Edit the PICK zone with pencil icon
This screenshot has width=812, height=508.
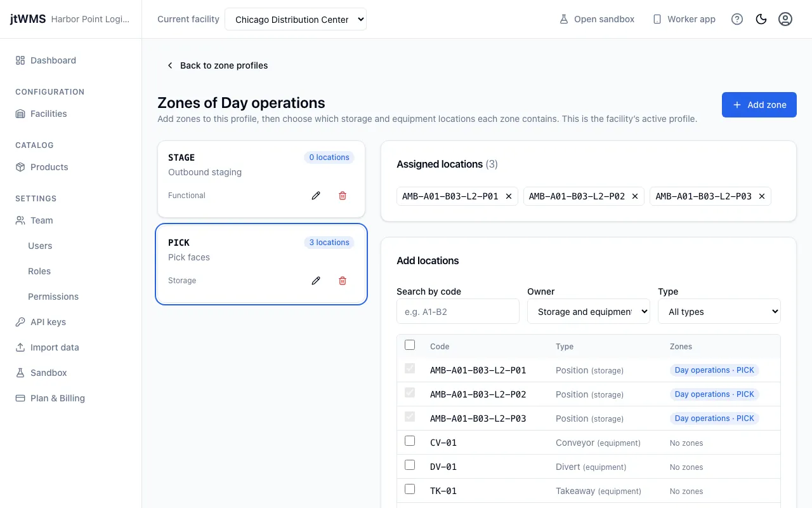[316, 281]
